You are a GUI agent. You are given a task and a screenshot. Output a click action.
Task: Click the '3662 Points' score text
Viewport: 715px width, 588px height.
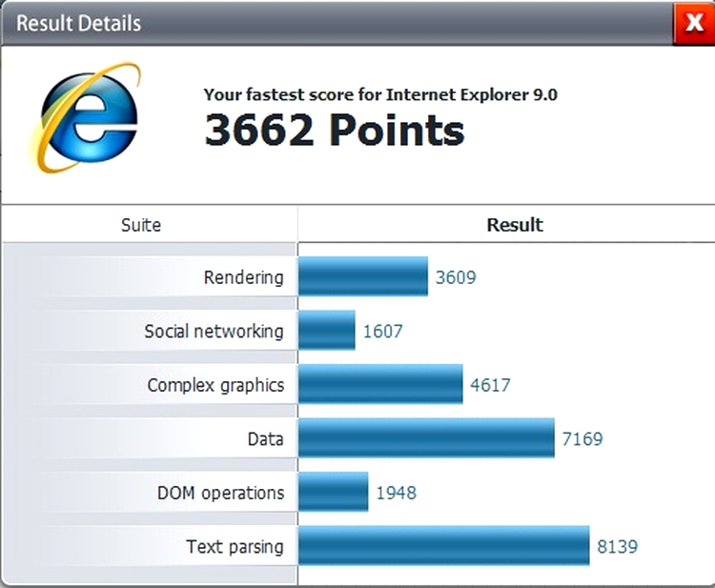tap(335, 131)
